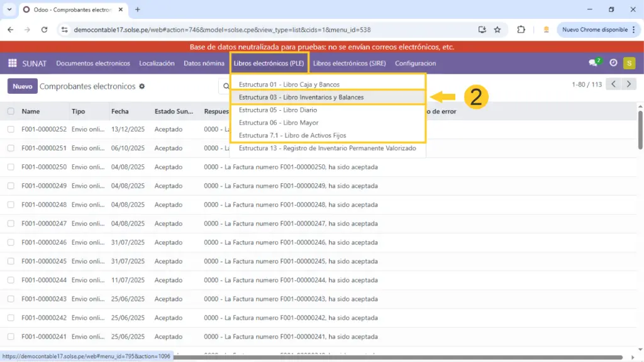Check the row for F001-00000247
Image resolution: width=644 pixels, height=362 pixels.
point(11,223)
